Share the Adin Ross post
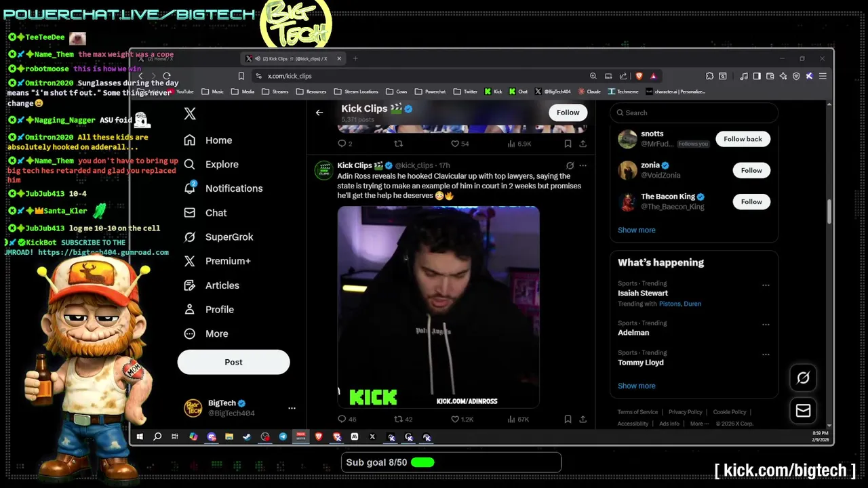 pos(583,420)
